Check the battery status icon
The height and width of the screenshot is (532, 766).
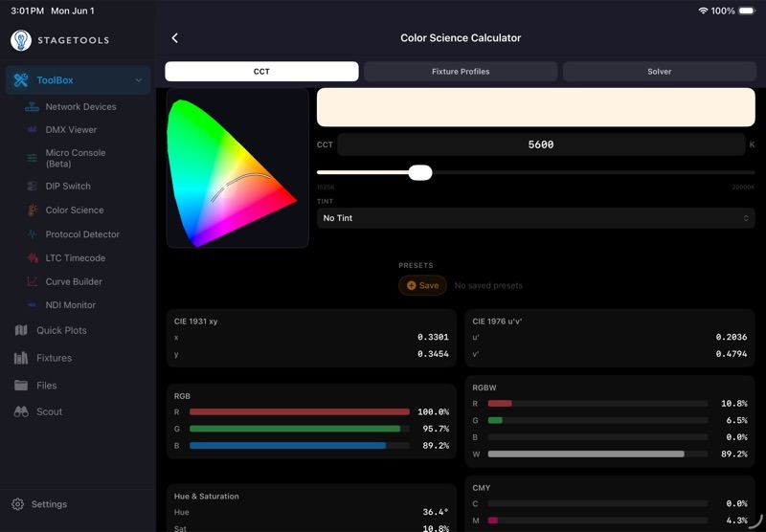pyautogui.click(x=747, y=11)
